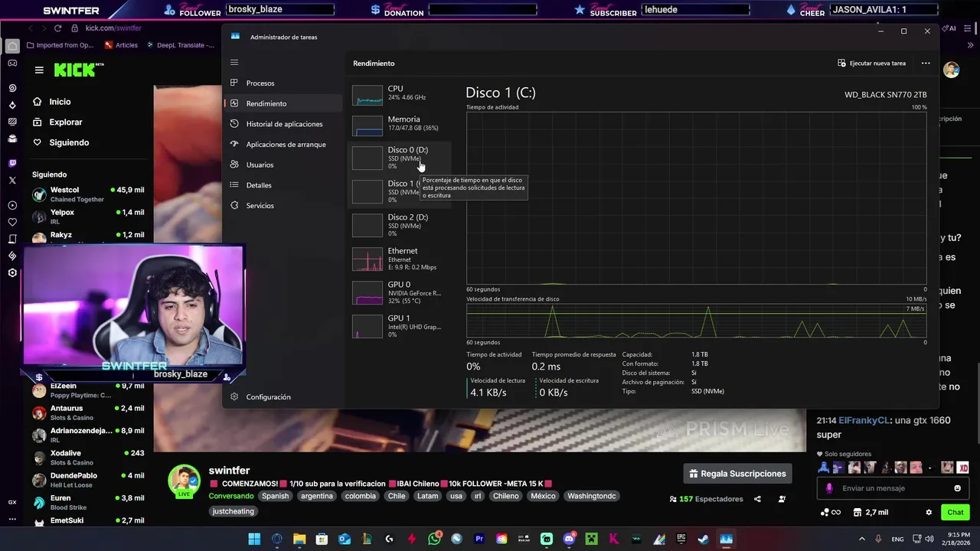Screen dimensions: 980x551
Task: Select Disco 2 (D:) performance entry
Action: (399, 225)
